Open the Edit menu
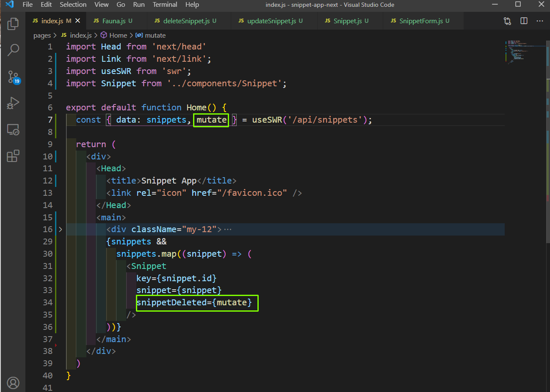This screenshot has height=392, width=550. (x=46, y=5)
